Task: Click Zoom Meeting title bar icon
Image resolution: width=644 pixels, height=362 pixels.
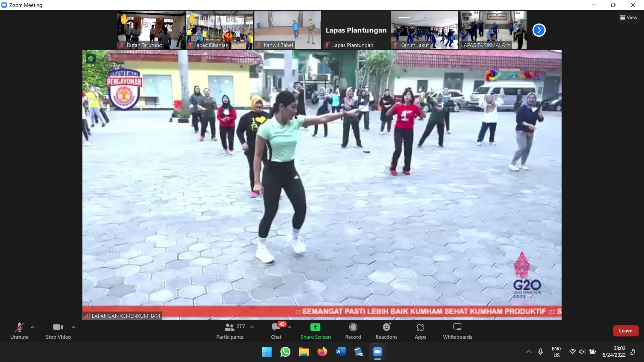Action: point(4,5)
